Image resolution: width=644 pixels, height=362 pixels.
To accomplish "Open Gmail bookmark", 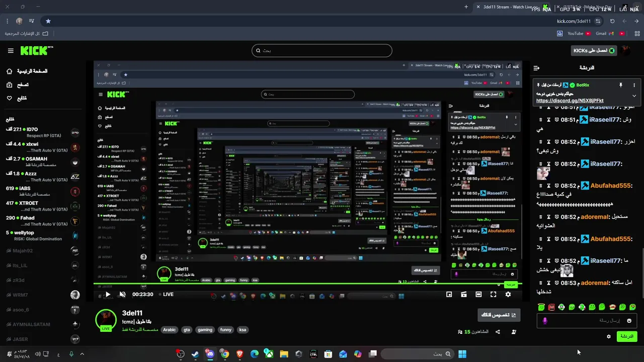I will [x=605, y=34].
